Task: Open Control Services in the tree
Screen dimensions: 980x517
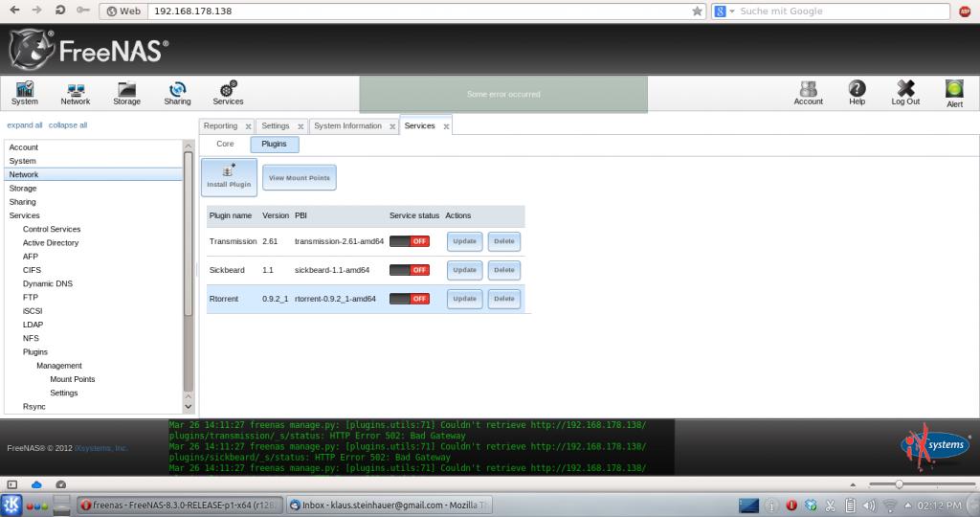Action: [52, 230]
